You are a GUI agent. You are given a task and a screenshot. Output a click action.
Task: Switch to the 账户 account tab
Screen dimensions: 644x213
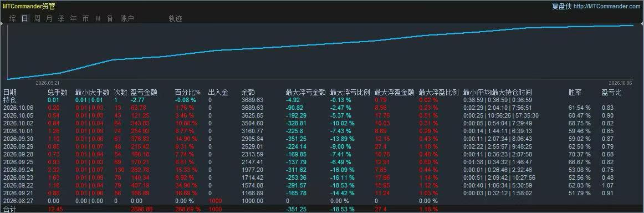point(127,18)
